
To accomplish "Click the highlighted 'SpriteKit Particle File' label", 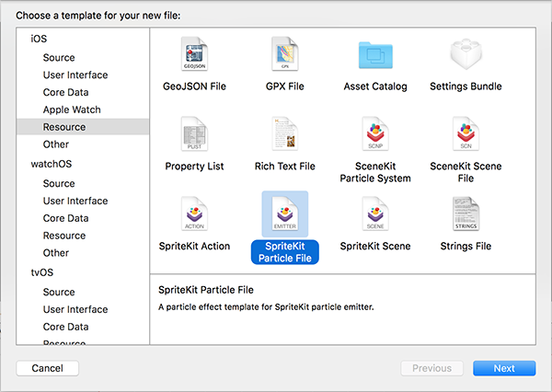I will 285,252.
